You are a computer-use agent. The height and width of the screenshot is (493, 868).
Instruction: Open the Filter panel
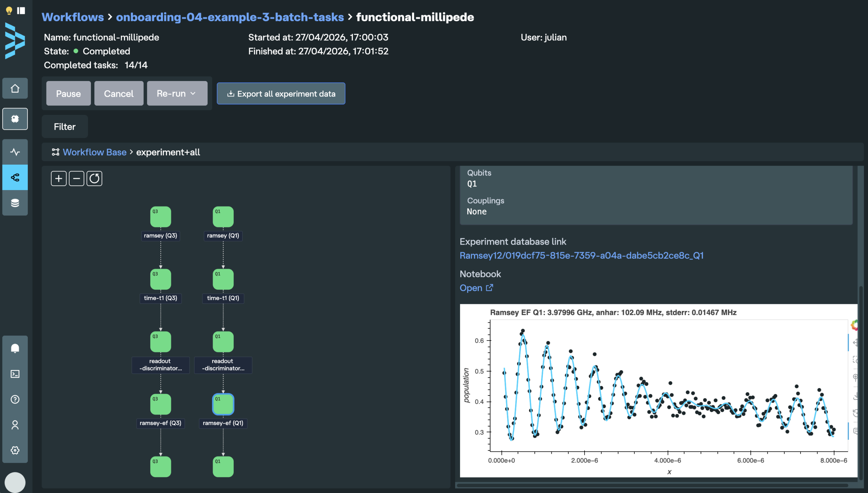pyautogui.click(x=65, y=126)
